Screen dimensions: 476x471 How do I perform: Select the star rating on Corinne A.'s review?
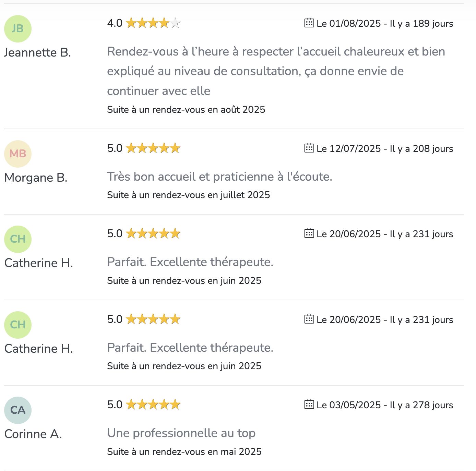[x=153, y=405]
